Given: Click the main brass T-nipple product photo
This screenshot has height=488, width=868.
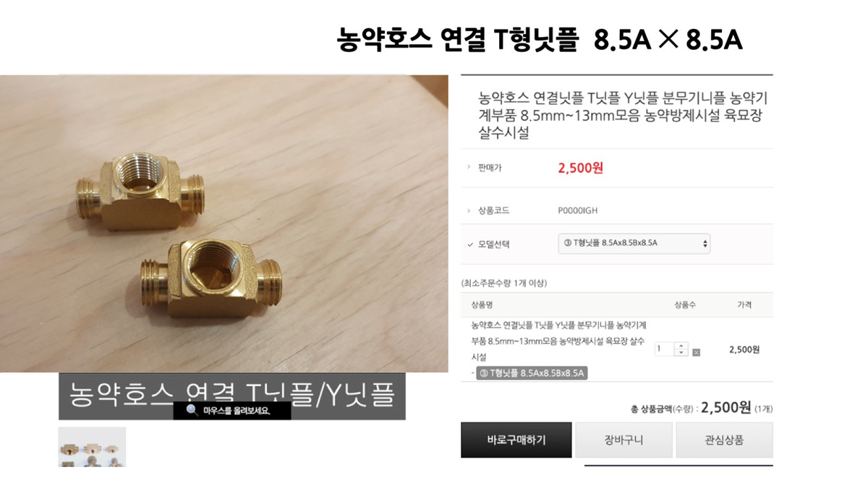Looking at the screenshot, I should (224, 223).
